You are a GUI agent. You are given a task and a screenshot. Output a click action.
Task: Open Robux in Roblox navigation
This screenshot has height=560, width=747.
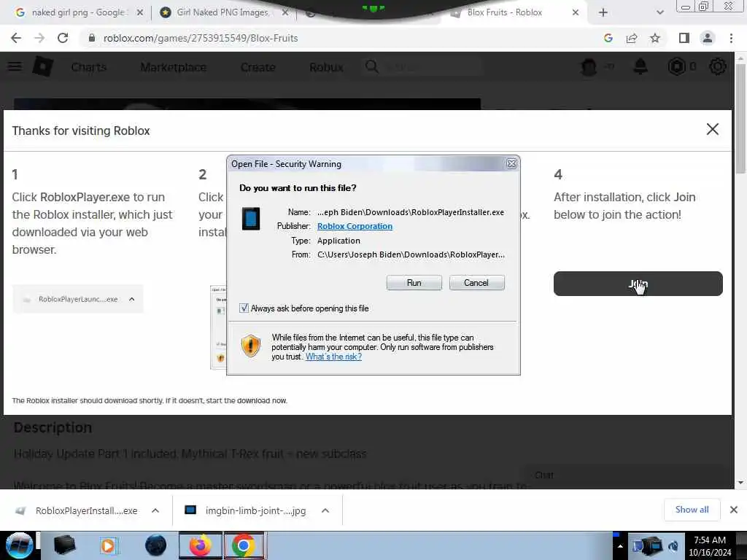(x=326, y=67)
